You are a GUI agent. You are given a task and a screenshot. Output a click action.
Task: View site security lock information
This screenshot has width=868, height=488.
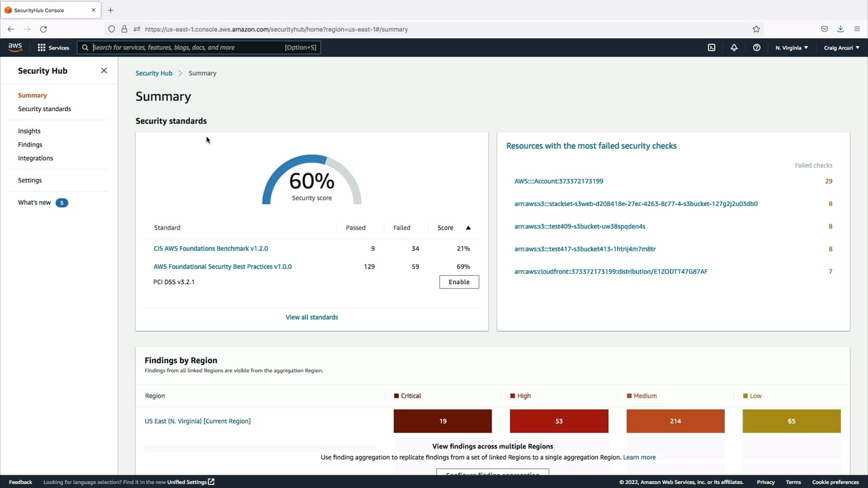pyautogui.click(x=124, y=29)
